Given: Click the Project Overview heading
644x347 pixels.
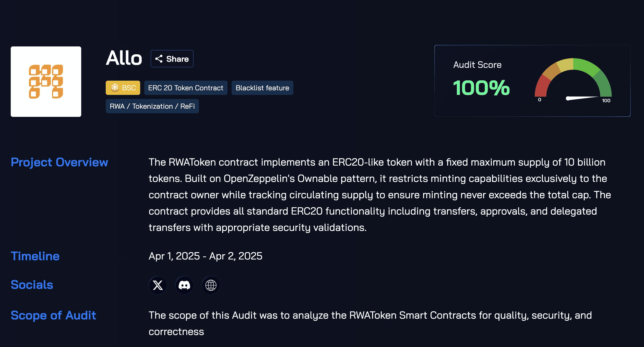Looking at the screenshot, I should (59, 162).
